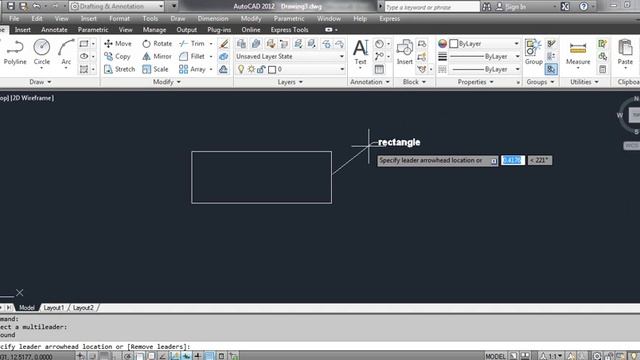Image resolution: width=640 pixels, height=360 pixels.
Task: Click the multiline Text tool
Action: tap(360, 52)
